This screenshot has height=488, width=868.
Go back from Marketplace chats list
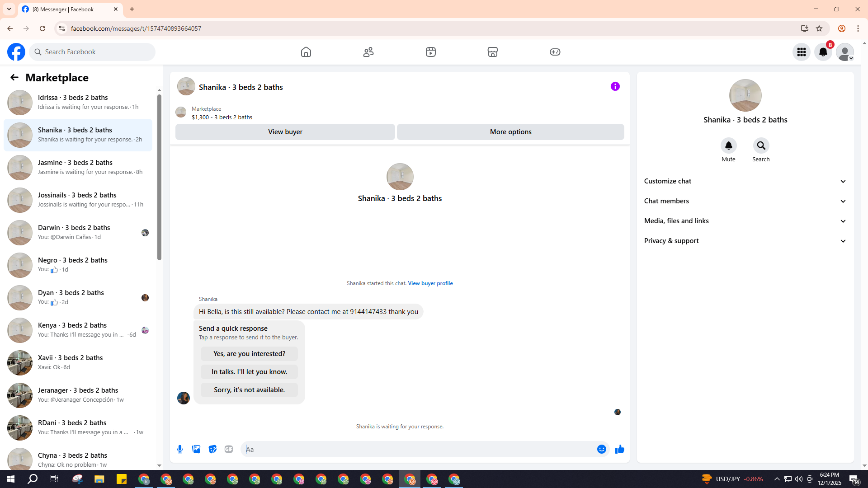(14, 78)
